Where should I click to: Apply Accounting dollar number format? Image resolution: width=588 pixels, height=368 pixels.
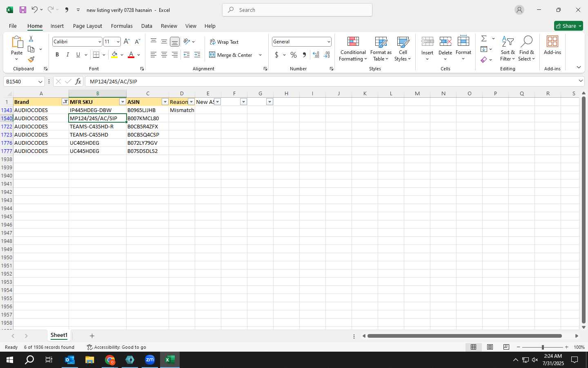276,55
